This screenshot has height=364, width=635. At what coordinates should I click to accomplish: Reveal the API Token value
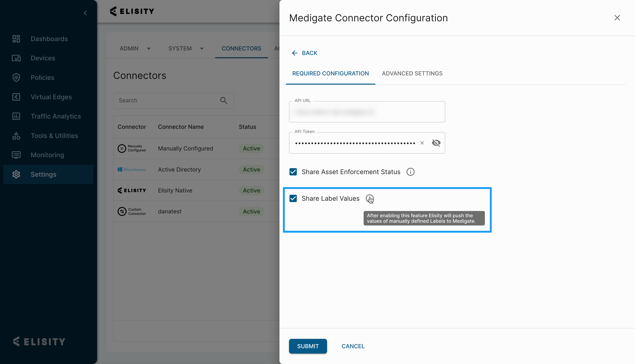click(x=436, y=143)
